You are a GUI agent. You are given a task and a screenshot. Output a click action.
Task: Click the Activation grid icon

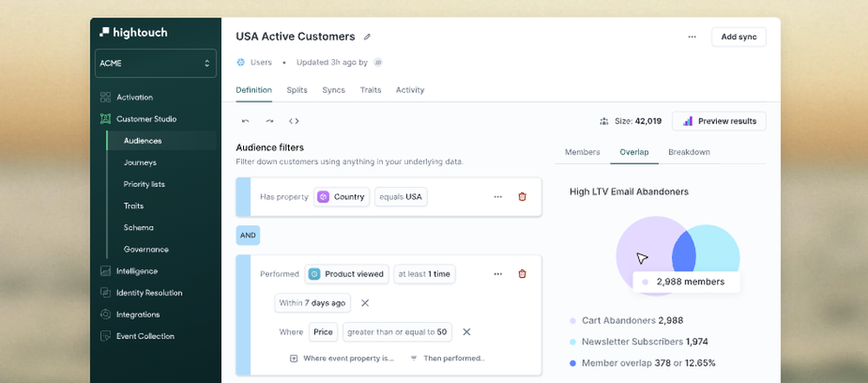(x=105, y=97)
